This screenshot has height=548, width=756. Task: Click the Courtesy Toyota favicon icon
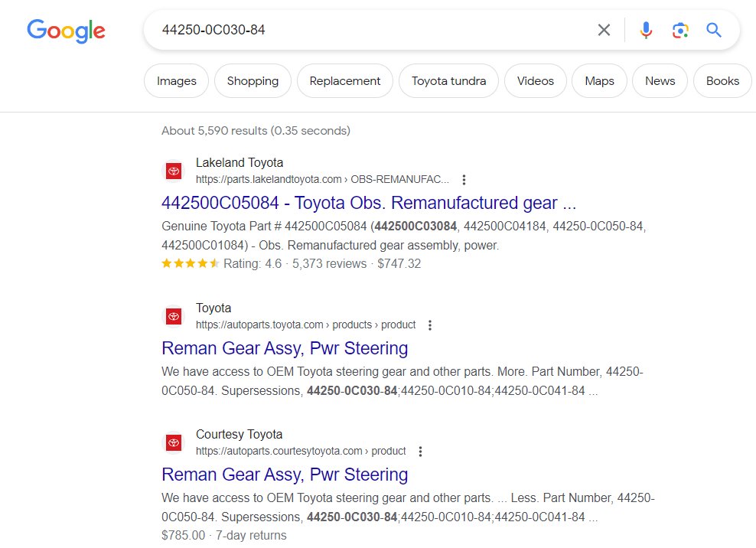[174, 442]
